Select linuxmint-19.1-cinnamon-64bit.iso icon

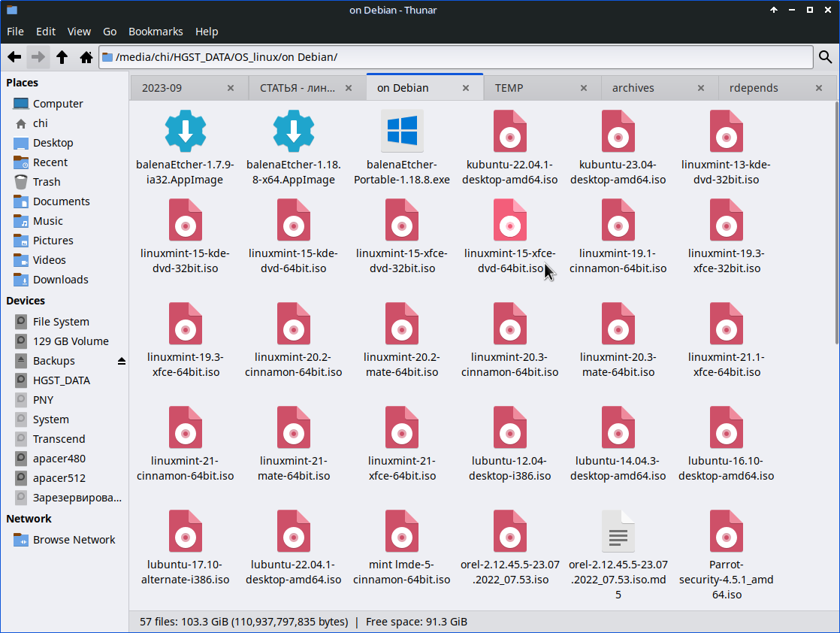point(618,220)
